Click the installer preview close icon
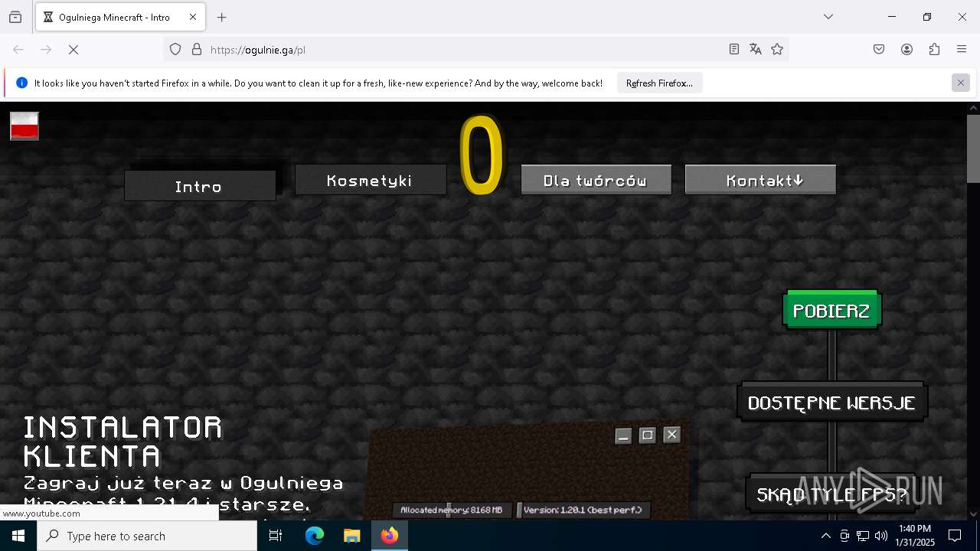This screenshot has height=551, width=980. tap(671, 435)
